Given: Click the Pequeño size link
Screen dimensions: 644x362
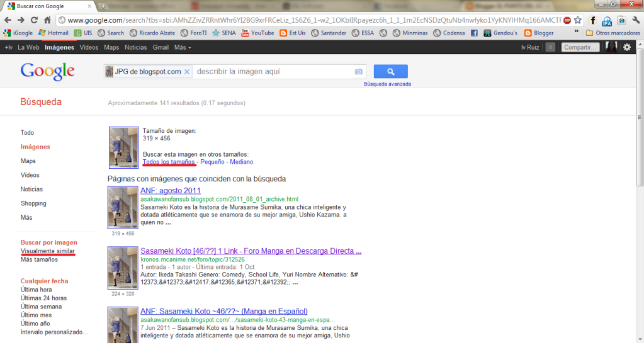Looking at the screenshot, I should coord(212,162).
